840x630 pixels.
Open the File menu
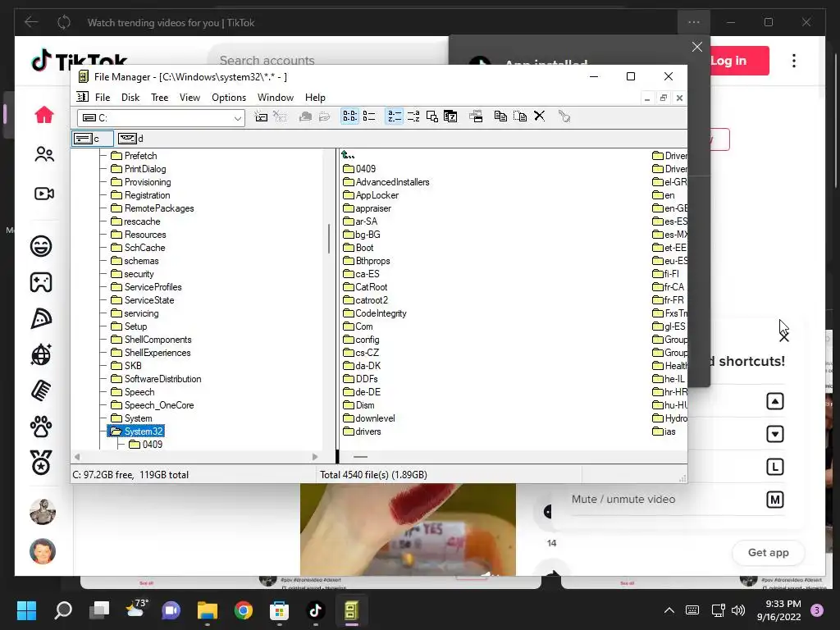point(103,98)
